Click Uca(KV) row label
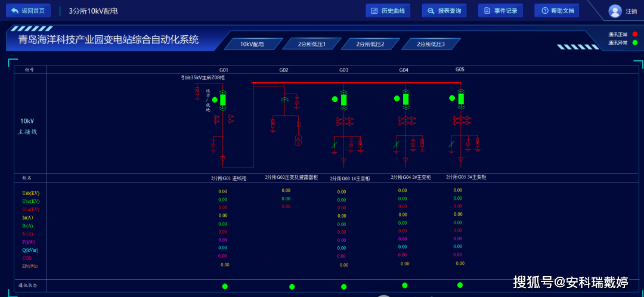Screen dimensions: 644x297 click(x=31, y=209)
